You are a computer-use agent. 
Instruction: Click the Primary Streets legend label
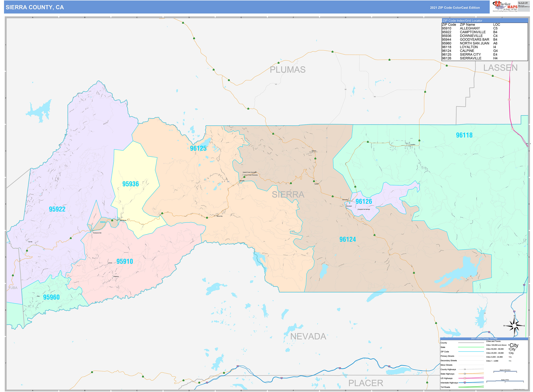(447, 356)
